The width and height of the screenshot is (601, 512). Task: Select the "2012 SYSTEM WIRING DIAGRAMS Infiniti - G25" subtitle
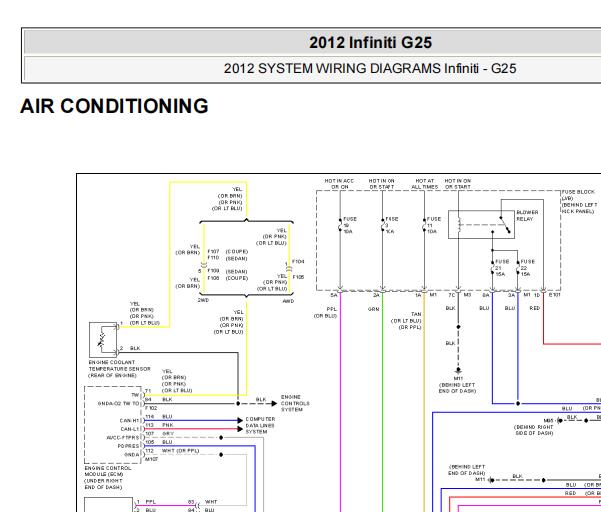pos(370,69)
